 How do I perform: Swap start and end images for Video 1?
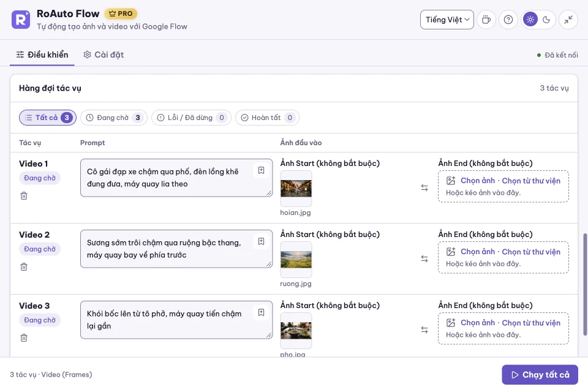coord(424,187)
